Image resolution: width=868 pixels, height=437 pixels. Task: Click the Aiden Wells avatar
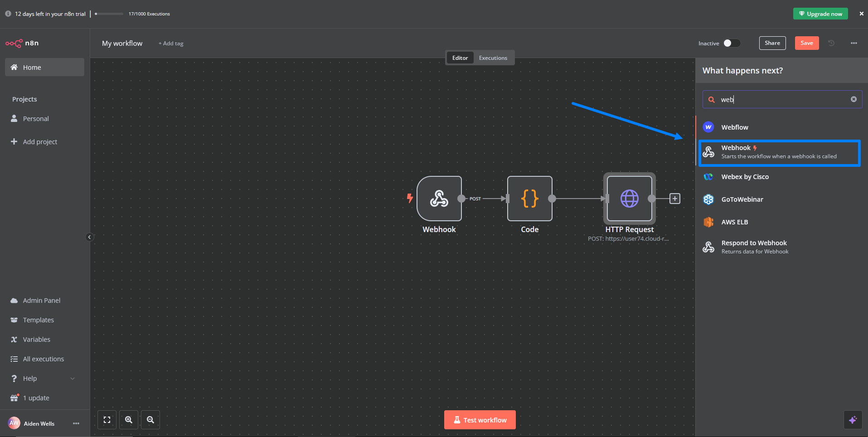click(14, 423)
